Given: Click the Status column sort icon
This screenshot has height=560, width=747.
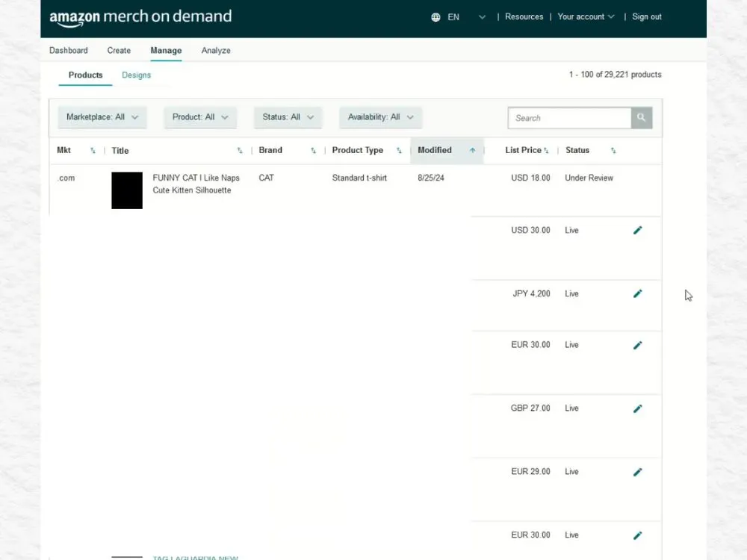Looking at the screenshot, I should tap(613, 150).
